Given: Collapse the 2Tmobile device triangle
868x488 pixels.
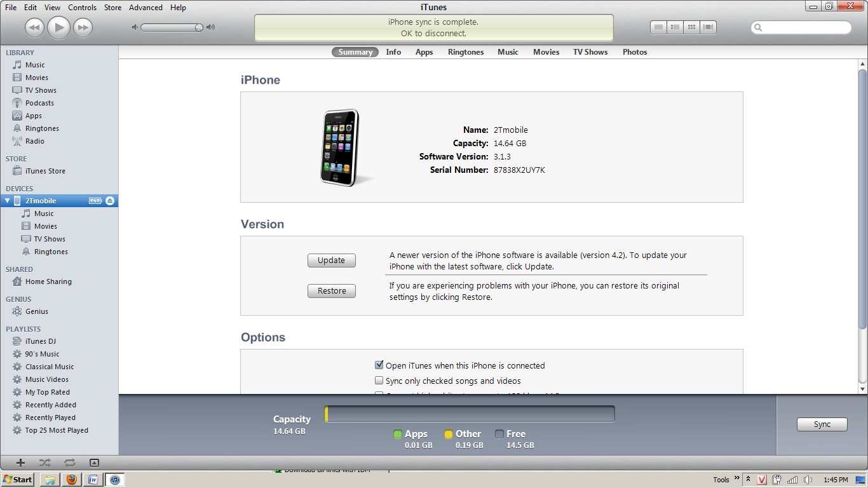Looking at the screenshot, I should [x=7, y=201].
